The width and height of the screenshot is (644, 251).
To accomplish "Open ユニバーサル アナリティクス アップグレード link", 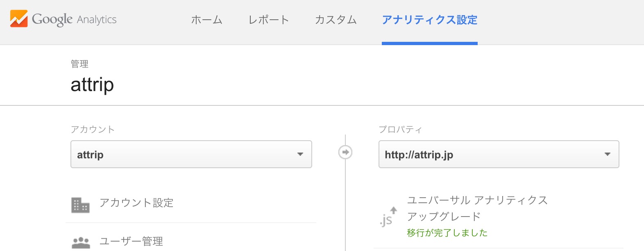I will coord(477,208).
